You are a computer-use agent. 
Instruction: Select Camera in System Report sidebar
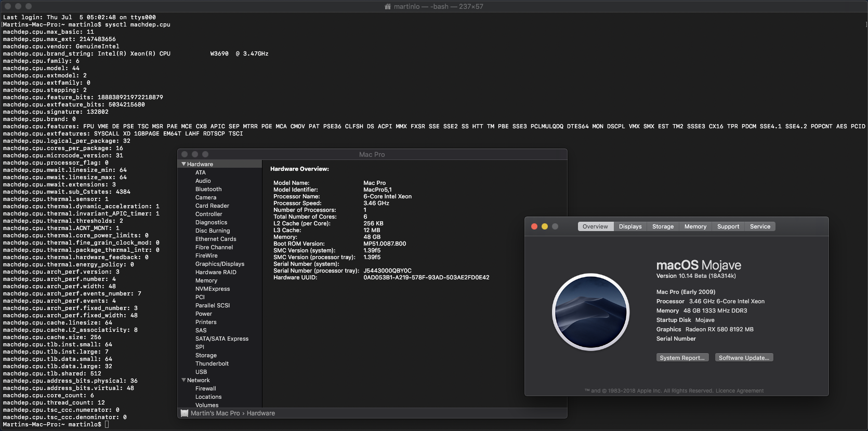(x=206, y=197)
